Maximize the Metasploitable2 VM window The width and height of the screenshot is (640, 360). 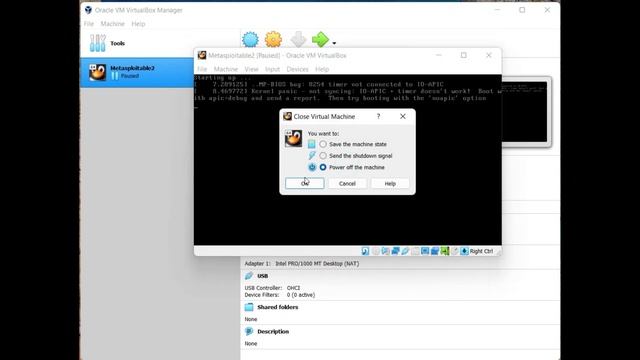click(464, 55)
